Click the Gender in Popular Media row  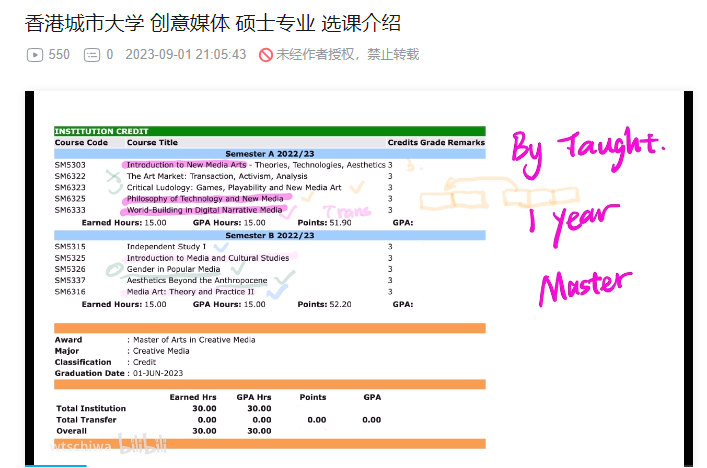coord(173,269)
